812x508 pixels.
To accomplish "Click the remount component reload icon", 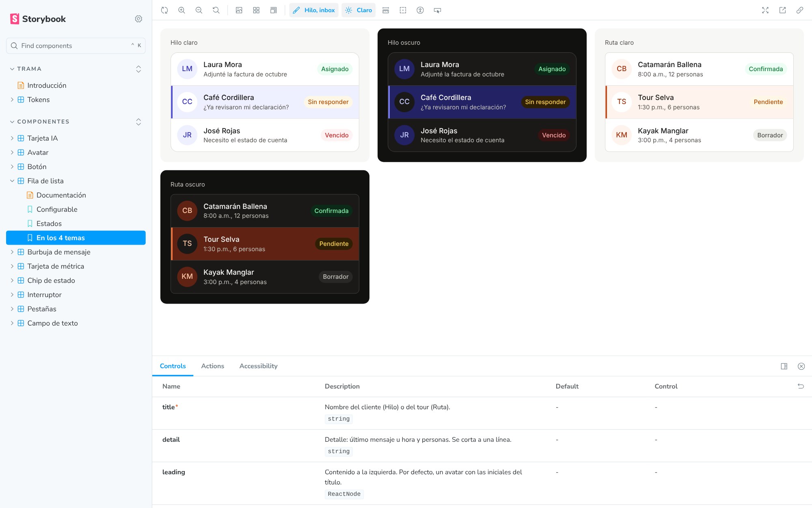I will point(164,10).
